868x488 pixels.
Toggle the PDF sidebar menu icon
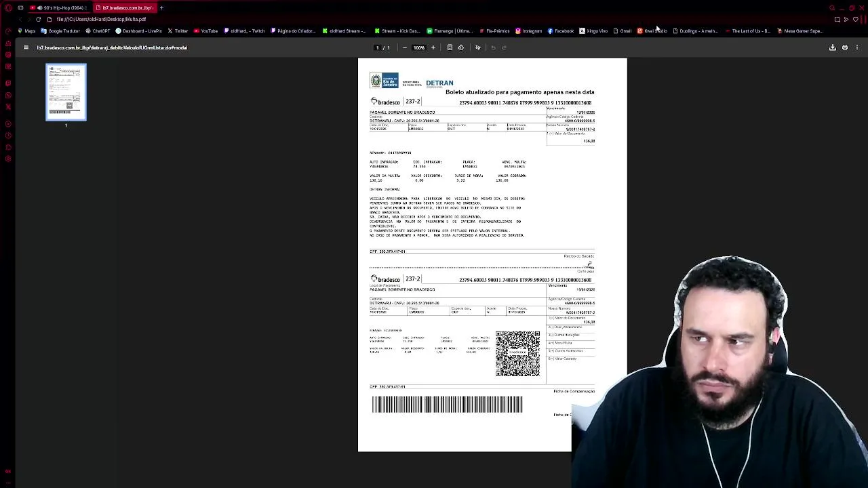coord(26,47)
